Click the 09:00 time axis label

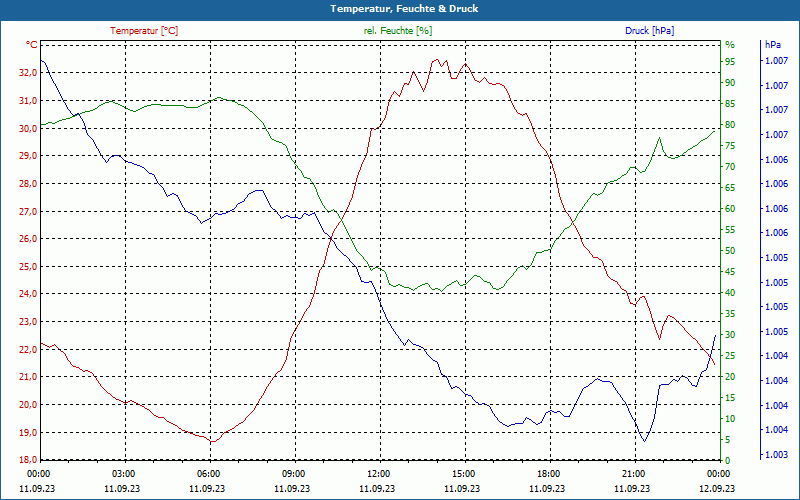[x=293, y=474]
